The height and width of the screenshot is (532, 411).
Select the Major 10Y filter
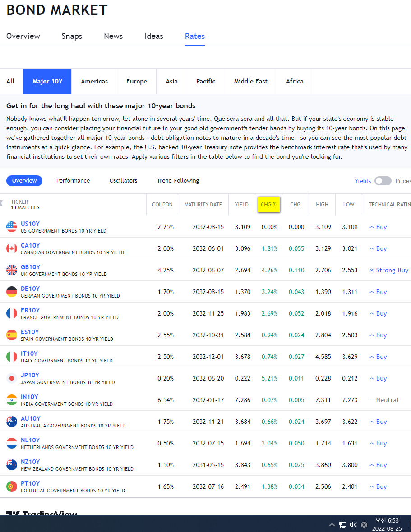tap(47, 81)
